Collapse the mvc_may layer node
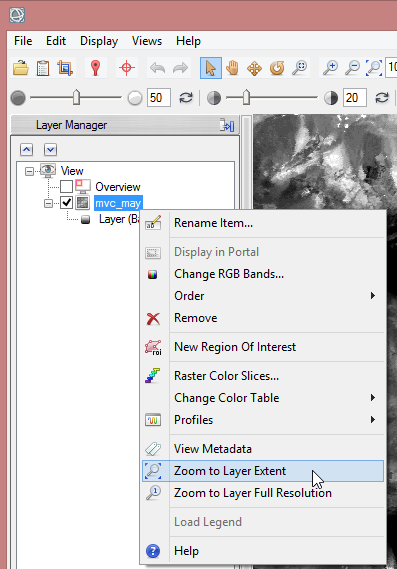 click(48, 203)
